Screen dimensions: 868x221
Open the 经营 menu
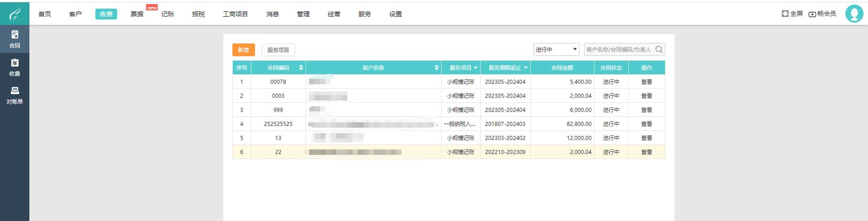334,14
